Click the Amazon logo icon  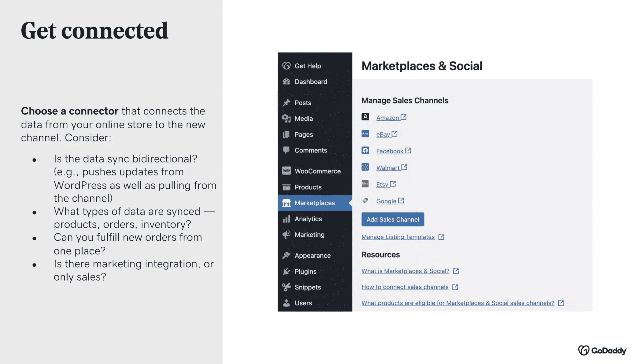coord(365,117)
